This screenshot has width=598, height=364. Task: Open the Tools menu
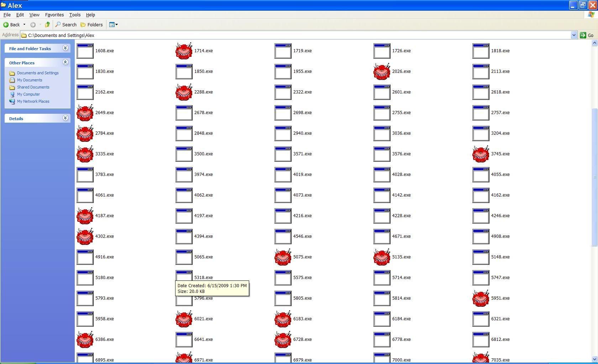coord(75,15)
